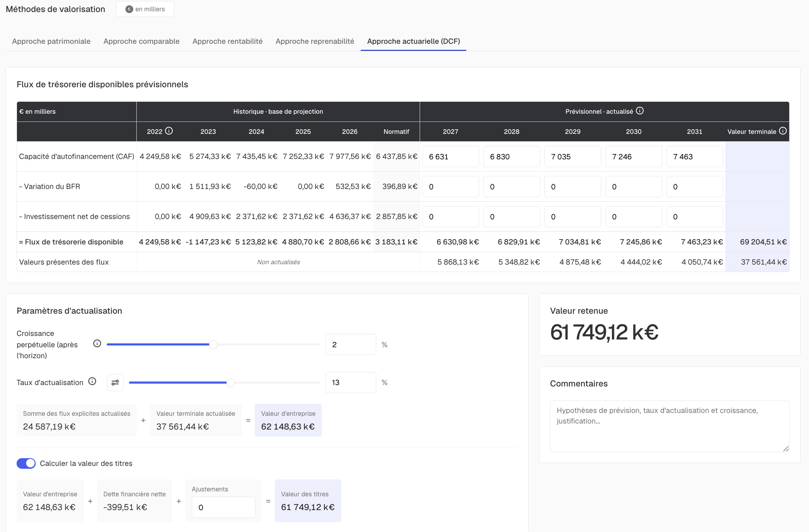
Task: Open discount rate settings sliders icon
Action: [115, 383]
